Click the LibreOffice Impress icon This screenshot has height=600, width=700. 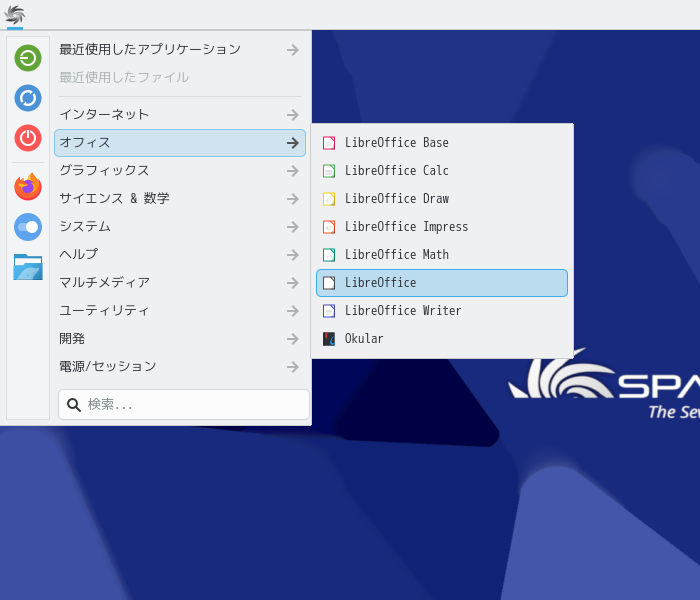329,227
